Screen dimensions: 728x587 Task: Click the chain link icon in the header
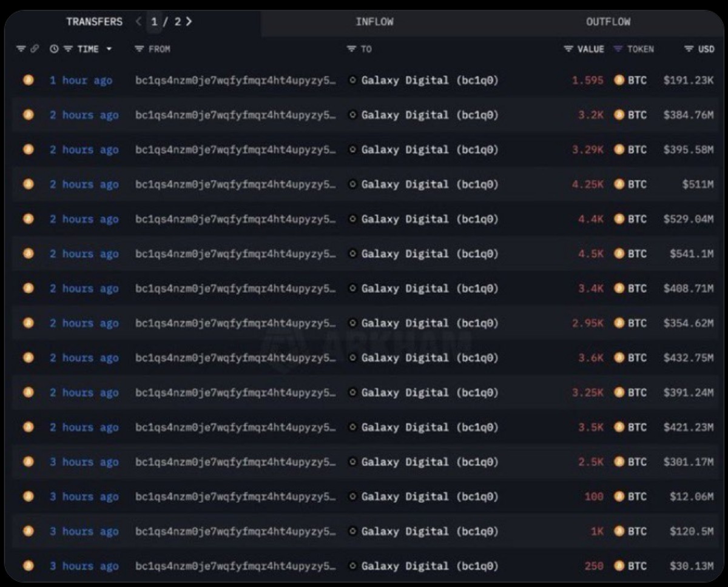tap(35, 49)
